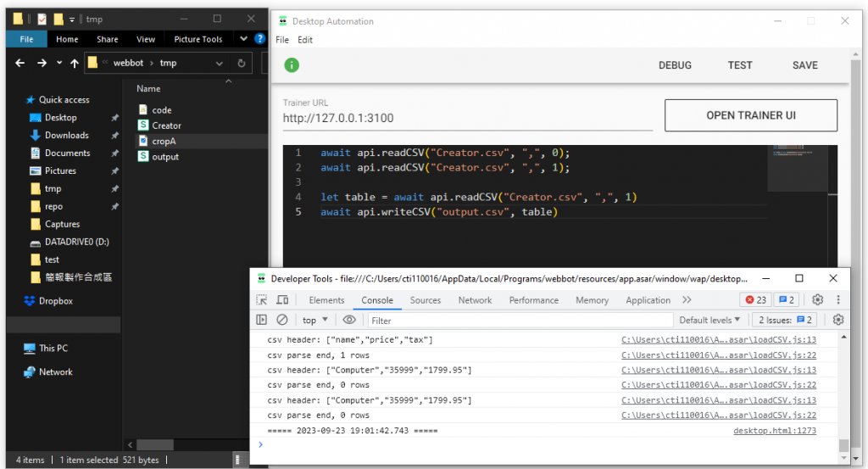Edit the Trainer URL field
This screenshot has width=868, height=469.
[x=468, y=118]
